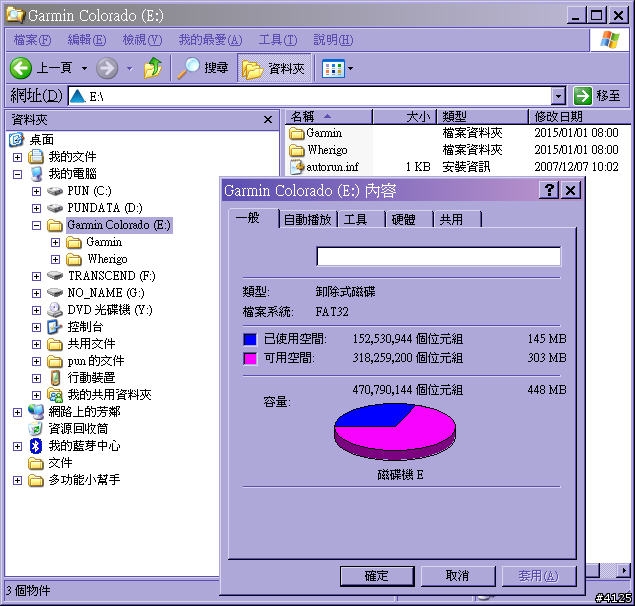The image size is (635, 606).
Task: Collapse Garmin Colorado (E:) node
Action: click(36, 225)
